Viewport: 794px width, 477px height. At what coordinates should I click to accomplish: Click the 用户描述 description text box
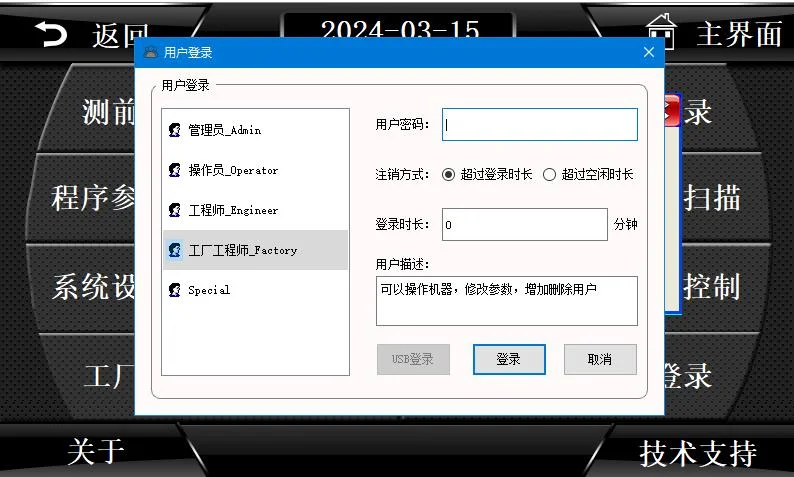coord(506,301)
